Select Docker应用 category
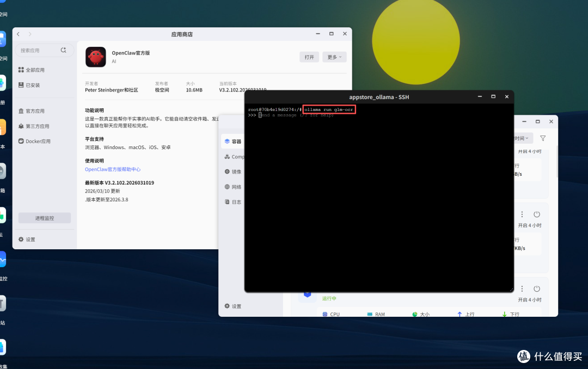 (x=34, y=142)
